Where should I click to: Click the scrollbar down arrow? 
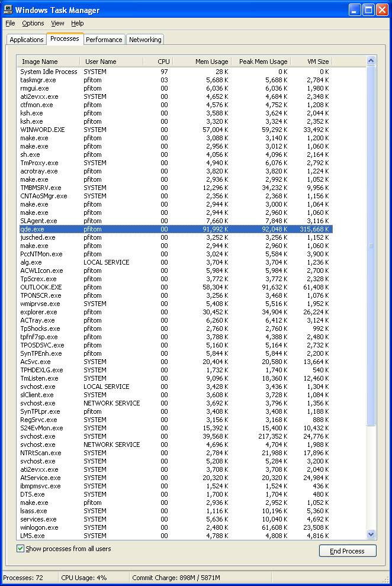pyautogui.click(x=371, y=534)
